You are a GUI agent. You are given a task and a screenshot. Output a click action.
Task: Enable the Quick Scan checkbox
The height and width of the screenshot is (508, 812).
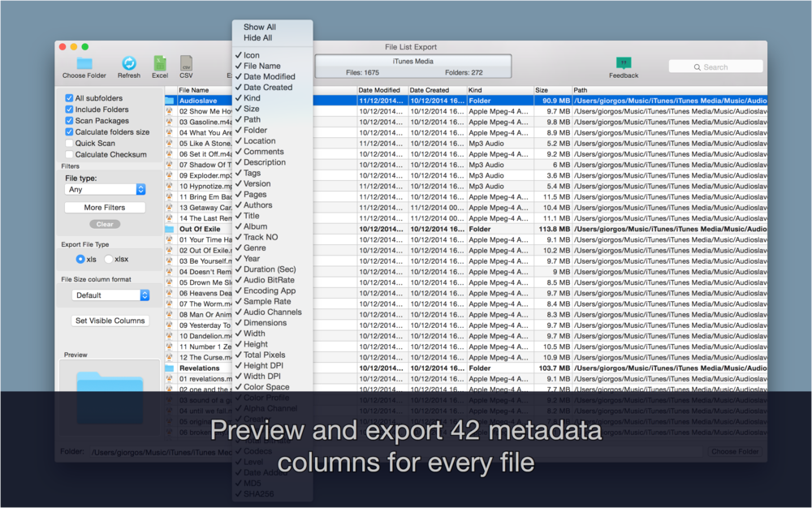pos(70,143)
